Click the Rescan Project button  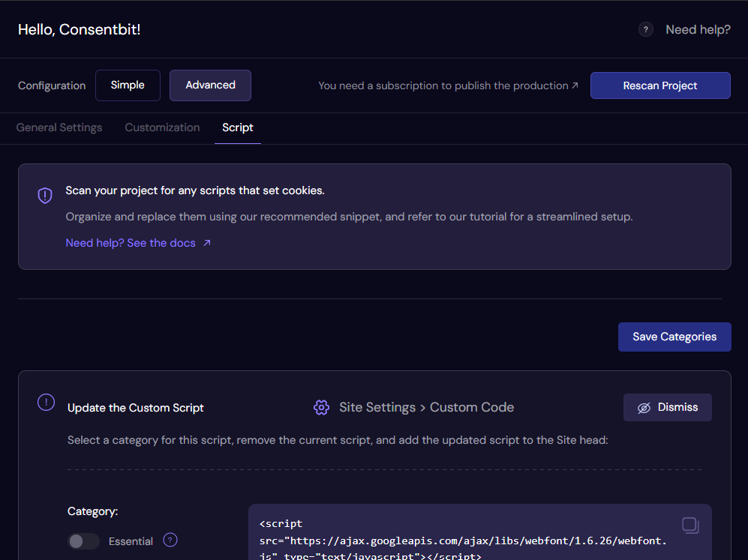click(660, 85)
